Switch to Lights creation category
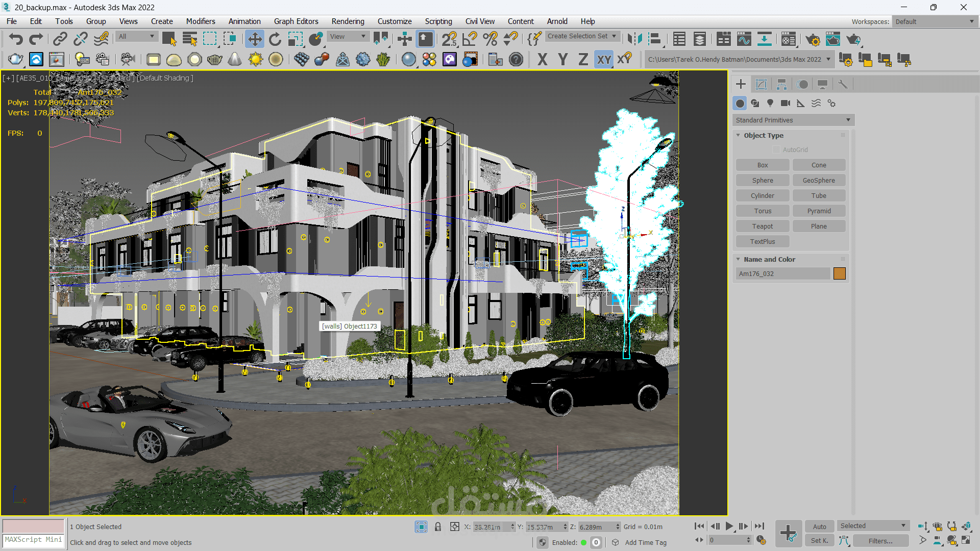 (770, 103)
